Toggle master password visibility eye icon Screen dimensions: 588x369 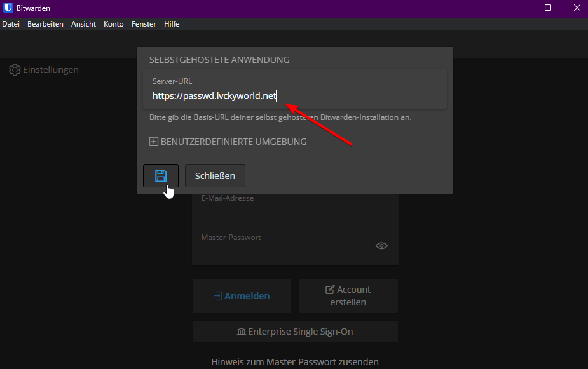(381, 246)
